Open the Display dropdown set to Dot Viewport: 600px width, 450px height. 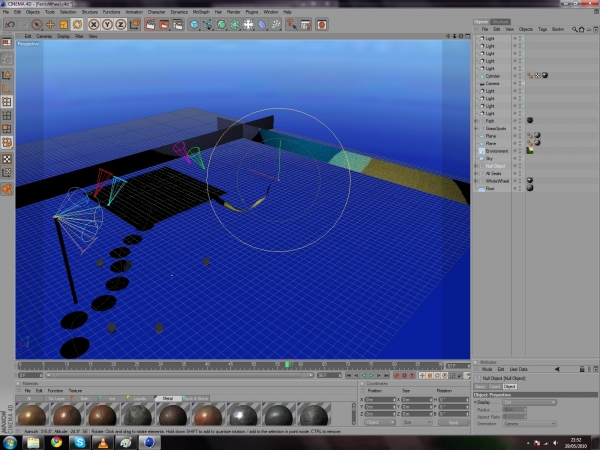click(529, 403)
